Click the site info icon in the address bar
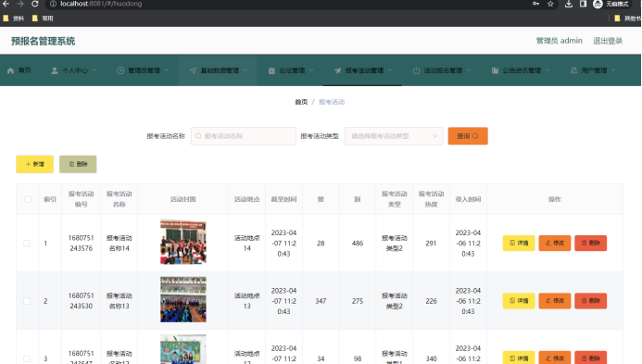Screen dimensions: 642x364 [53, 4]
